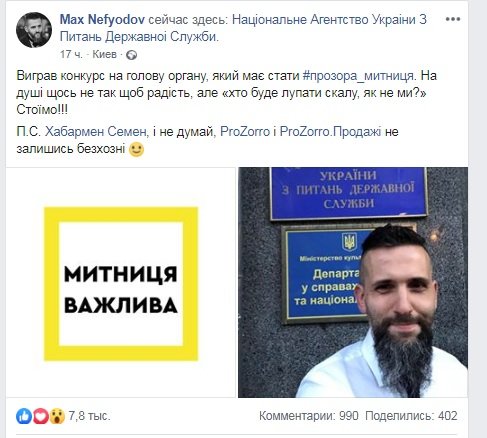The width and height of the screenshot is (487, 438).
Task: Open Max Nefyodov profile name link
Action: coord(102,20)
